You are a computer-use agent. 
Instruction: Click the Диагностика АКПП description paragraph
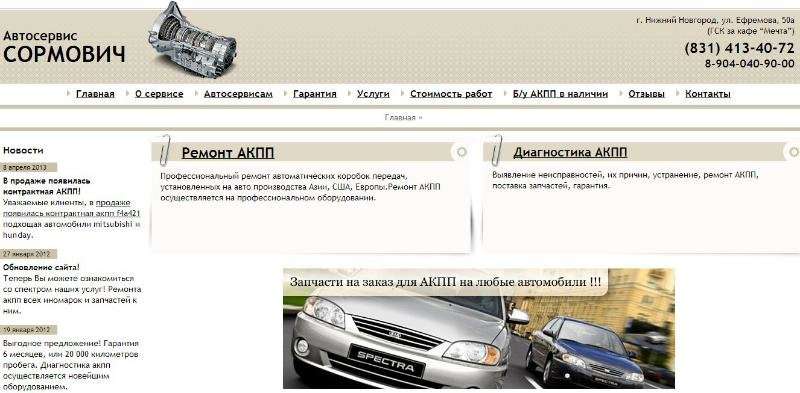[626, 181]
